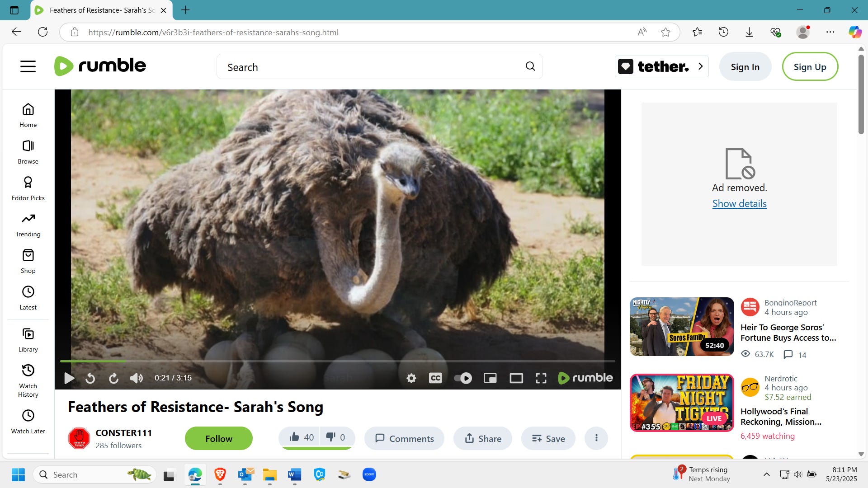Open picture-in-picture mode icon
Image resolution: width=868 pixels, height=488 pixels.
490,378
